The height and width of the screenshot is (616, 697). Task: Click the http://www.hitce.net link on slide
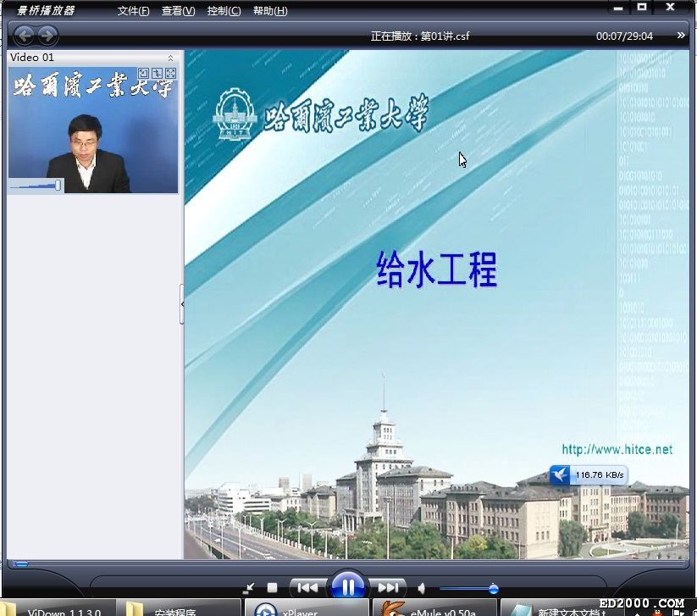(617, 449)
